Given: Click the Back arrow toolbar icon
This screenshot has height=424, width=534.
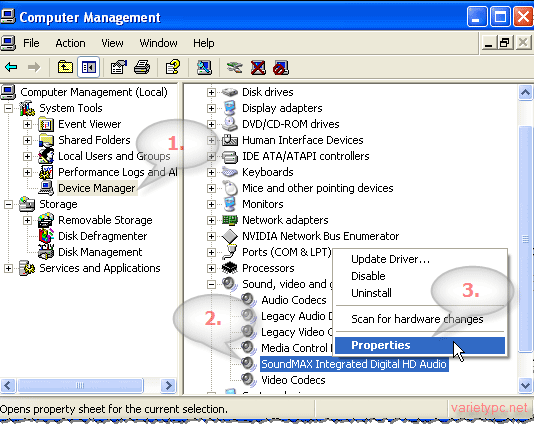Looking at the screenshot, I should pos(11,67).
